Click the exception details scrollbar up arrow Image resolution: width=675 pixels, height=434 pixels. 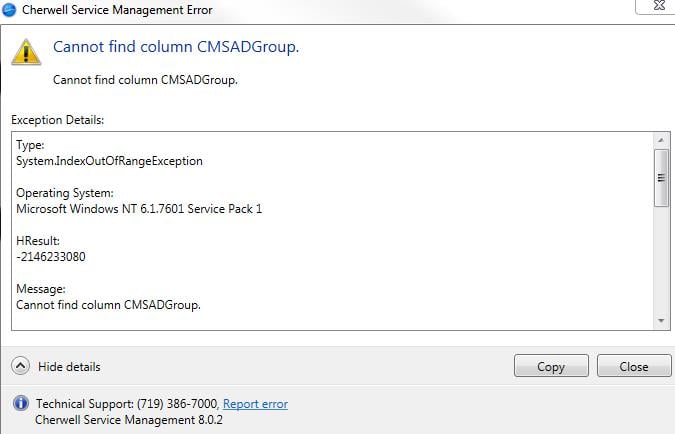click(661, 140)
